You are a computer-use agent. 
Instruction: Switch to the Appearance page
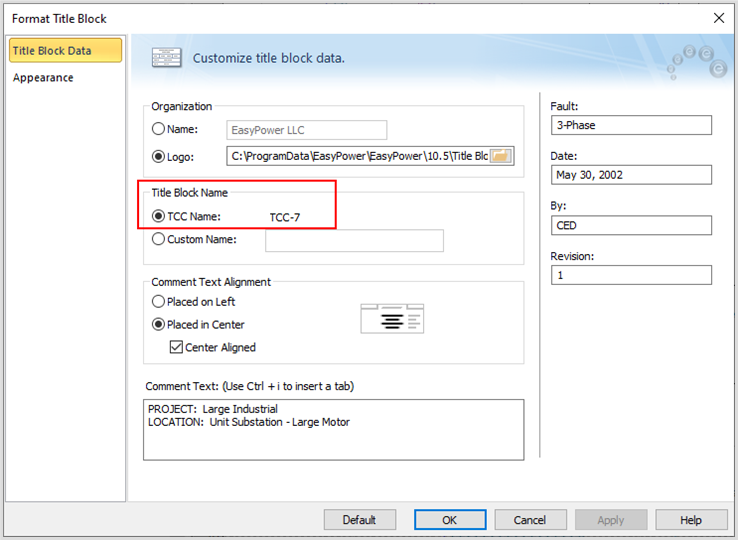click(x=43, y=78)
